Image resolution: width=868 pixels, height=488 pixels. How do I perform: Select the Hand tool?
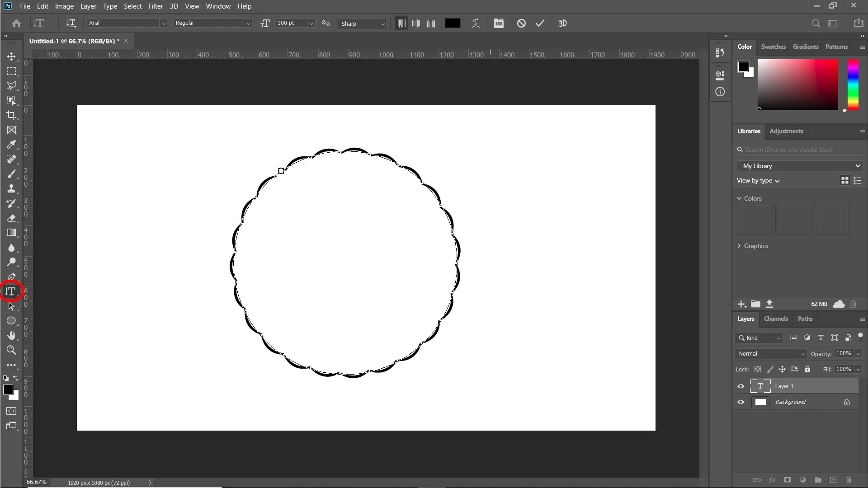pyautogui.click(x=11, y=336)
